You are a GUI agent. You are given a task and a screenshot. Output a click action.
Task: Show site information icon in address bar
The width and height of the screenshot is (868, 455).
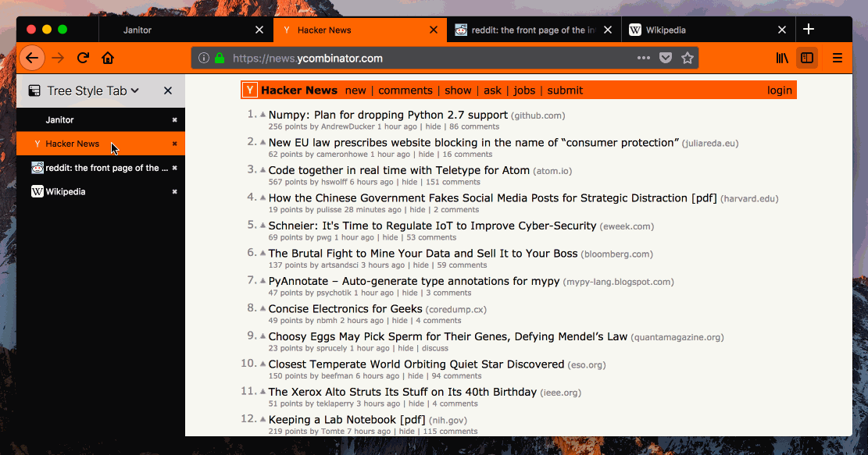click(204, 58)
